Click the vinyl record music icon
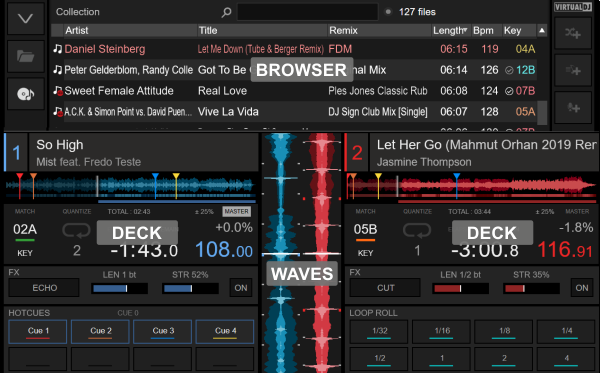Screen dimensions: 600x373 coord(26,94)
